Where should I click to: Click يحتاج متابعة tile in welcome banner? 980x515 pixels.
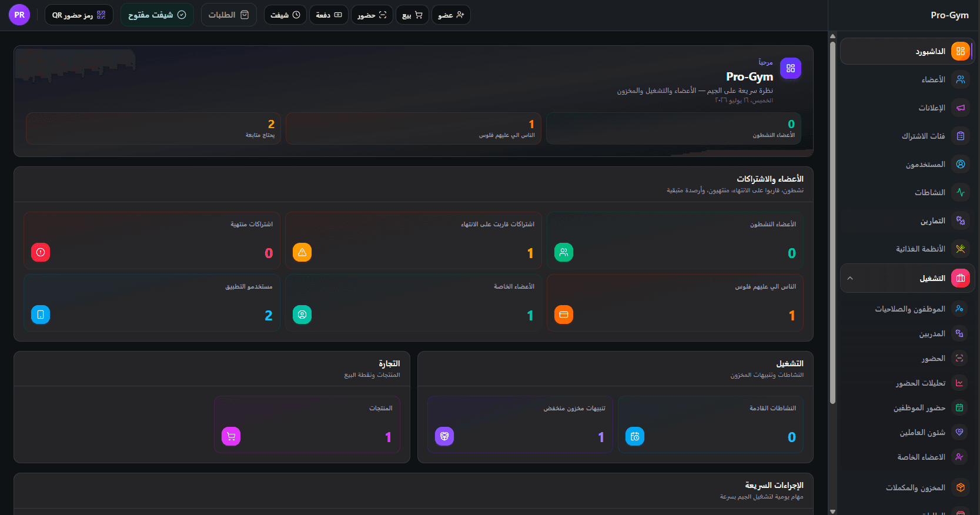pos(153,128)
